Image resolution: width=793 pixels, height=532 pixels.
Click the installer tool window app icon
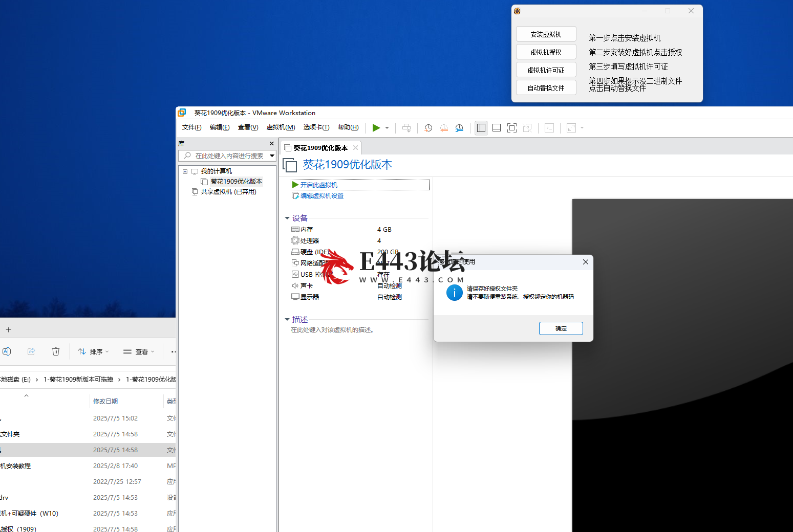[517, 11]
